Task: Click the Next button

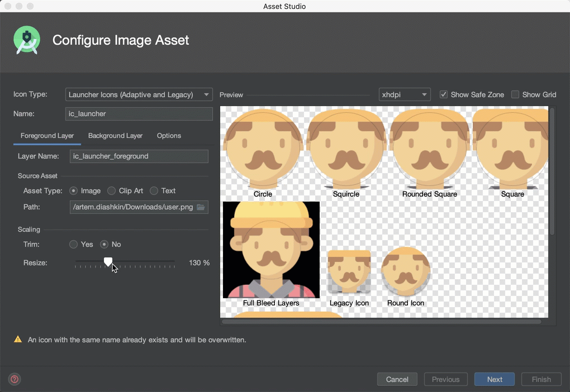Action: pos(495,379)
